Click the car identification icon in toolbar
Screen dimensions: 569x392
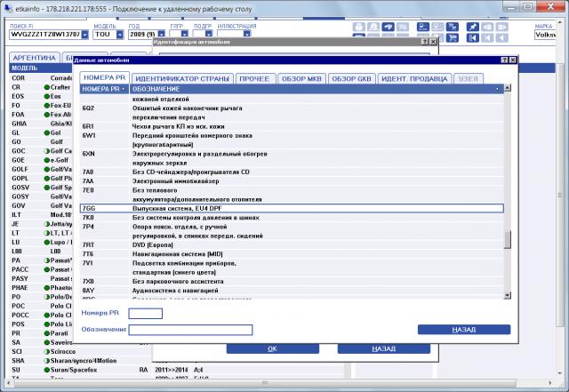388,28
